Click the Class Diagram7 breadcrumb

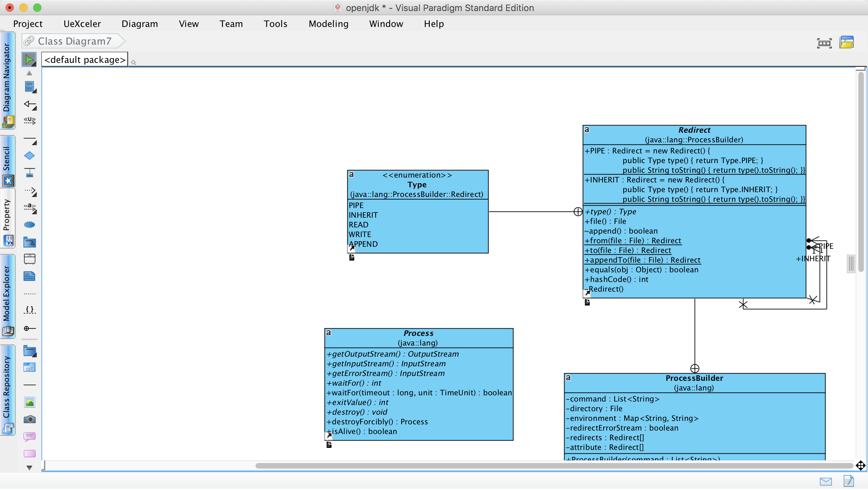[74, 41]
